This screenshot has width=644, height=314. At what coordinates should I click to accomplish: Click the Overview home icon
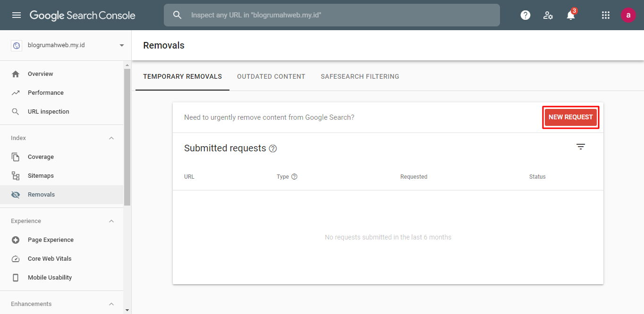pyautogui.click(x=16, y=74)
